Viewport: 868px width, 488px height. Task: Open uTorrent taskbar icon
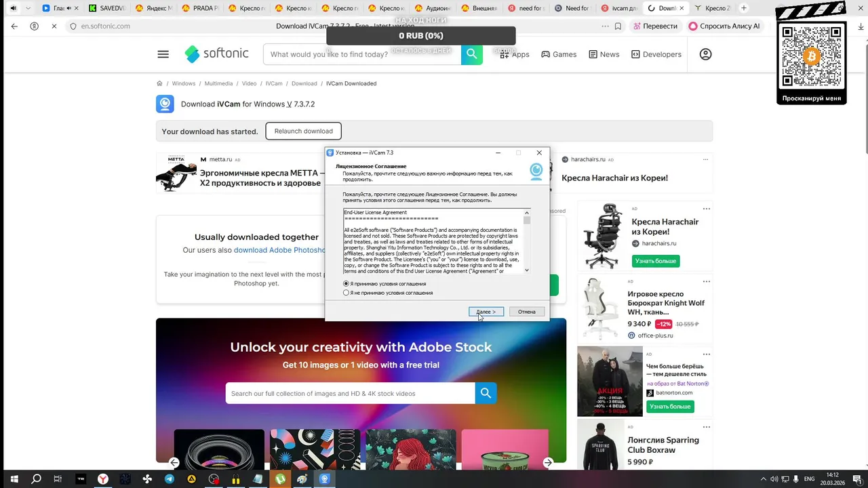[280, 479]
